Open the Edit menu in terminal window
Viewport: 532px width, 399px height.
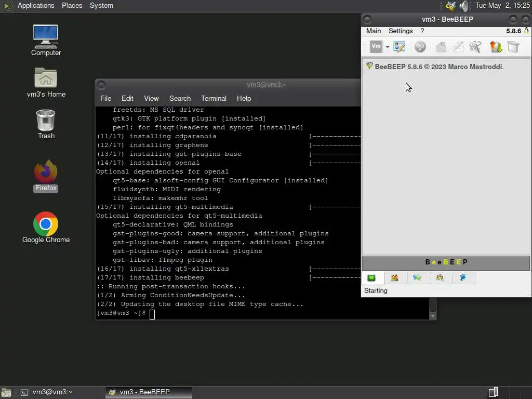point(127,98)
